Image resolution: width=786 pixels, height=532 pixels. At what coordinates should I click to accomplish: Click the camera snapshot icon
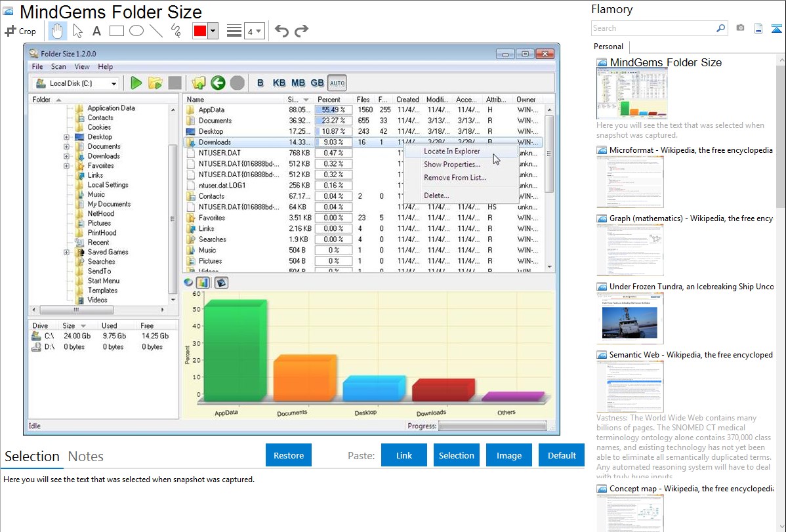tap(740, 28)
